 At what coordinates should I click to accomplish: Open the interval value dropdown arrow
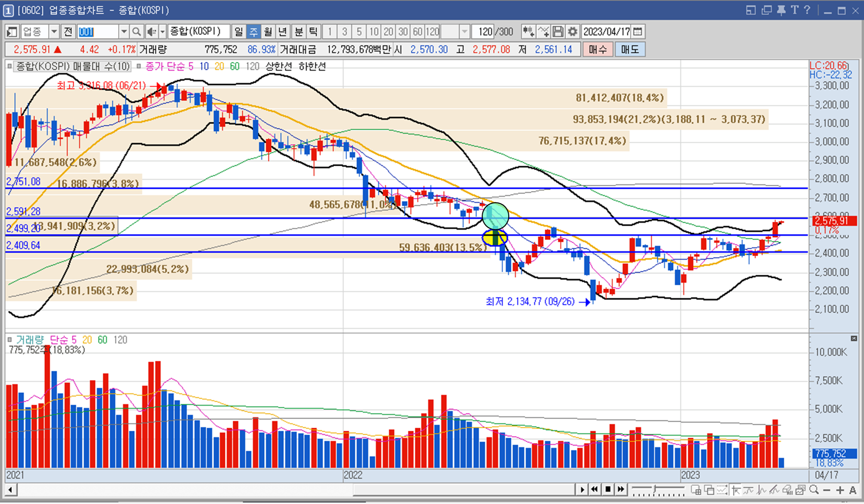[464, 32]
